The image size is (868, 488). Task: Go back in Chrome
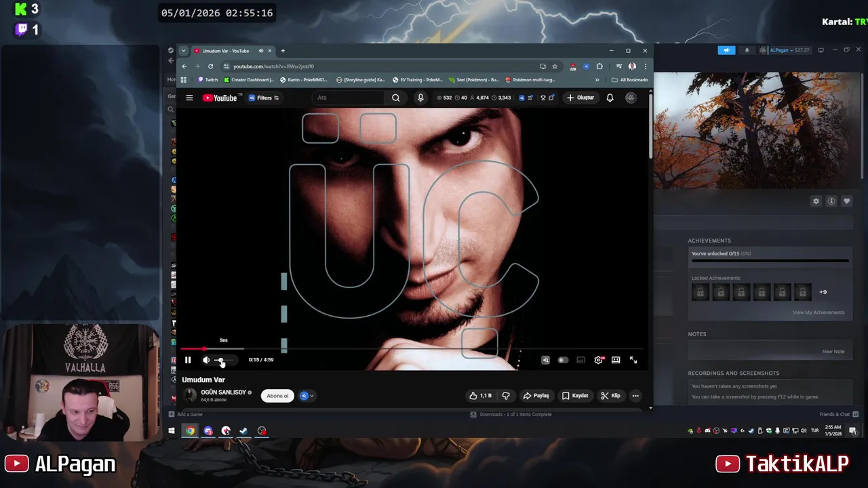pyautogui.click(x=184, y=66)
